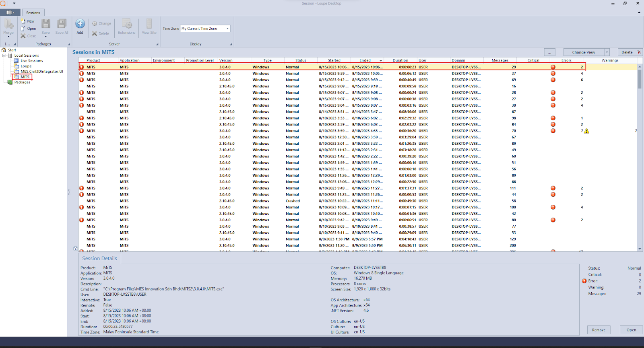The image size is (644, 348).
Task: Collapse the Local Sessions tree node
Action: coord(4,56)
